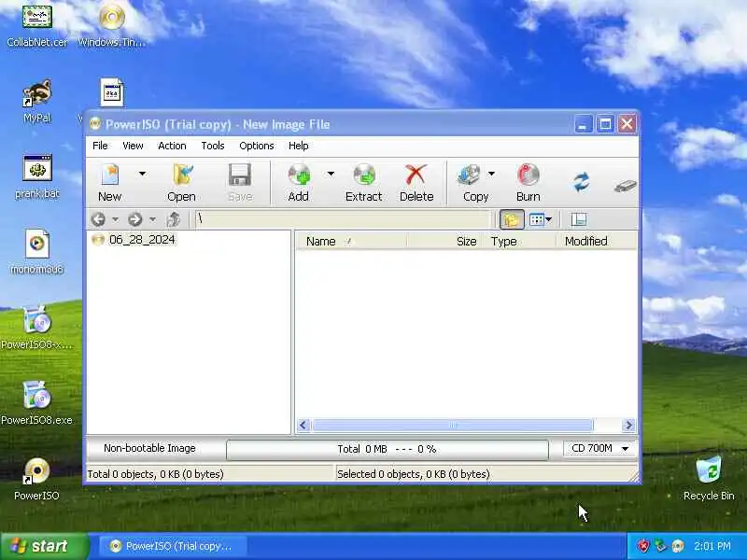The image size is (747, 560).
Task: Click the 2:01 PM clock
Action: [712, 546]
